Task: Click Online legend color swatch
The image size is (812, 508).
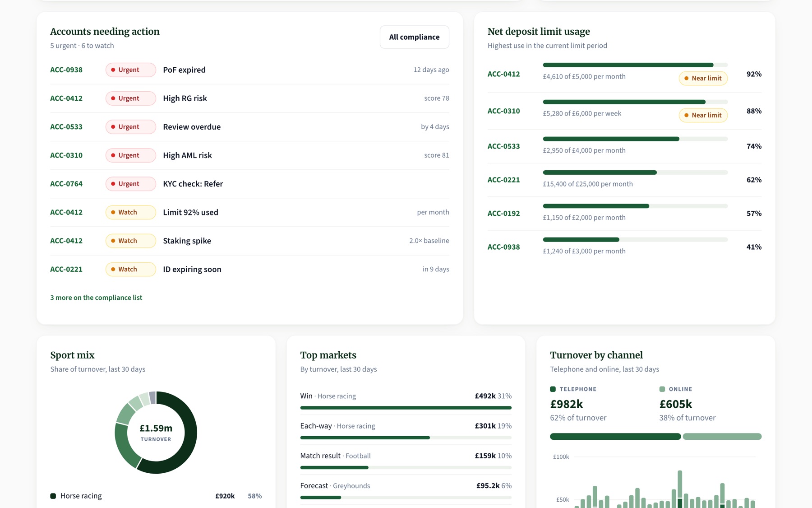Action: pyautogui.click(x=662, y=389)
